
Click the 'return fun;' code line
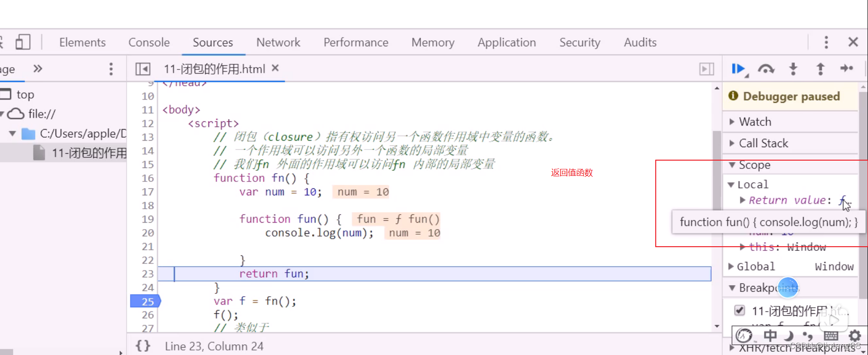274,274
